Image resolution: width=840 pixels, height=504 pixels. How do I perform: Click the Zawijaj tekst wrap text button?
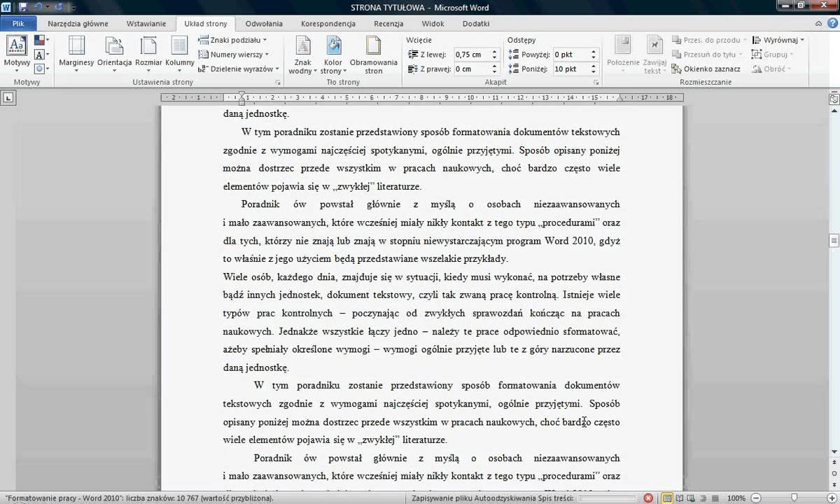pos(655,55)
